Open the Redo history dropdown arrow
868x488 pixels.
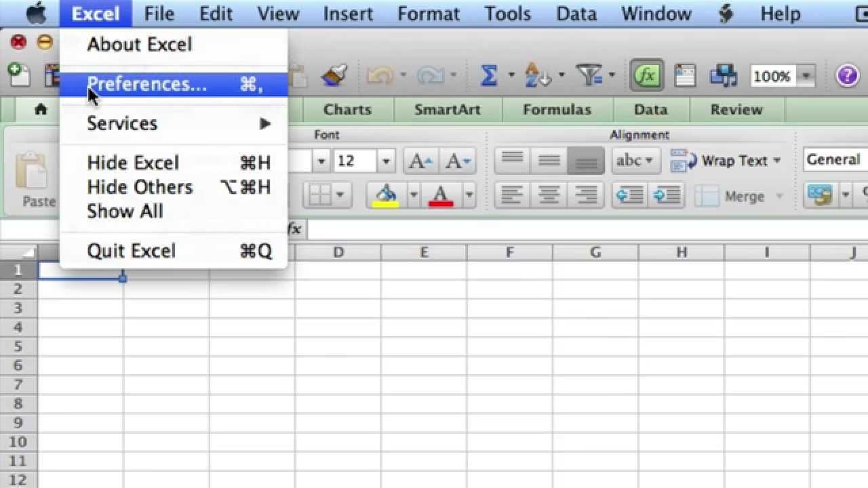453,76
